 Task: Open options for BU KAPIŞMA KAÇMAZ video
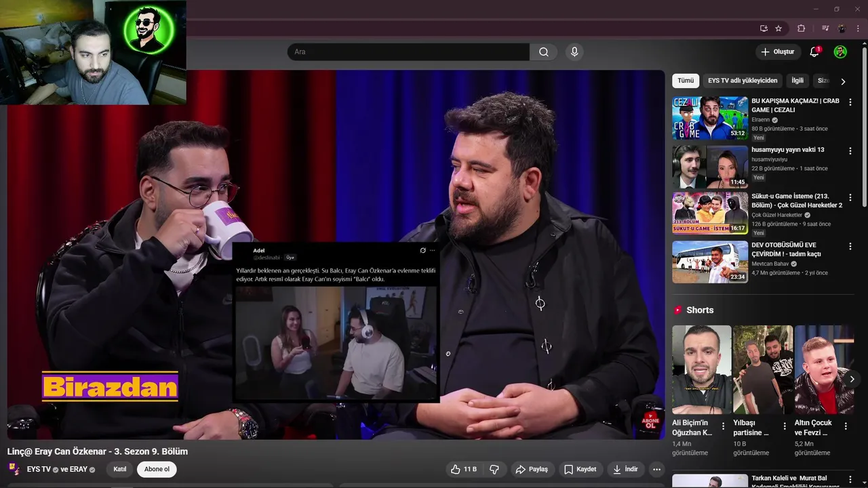pos(850,102)
